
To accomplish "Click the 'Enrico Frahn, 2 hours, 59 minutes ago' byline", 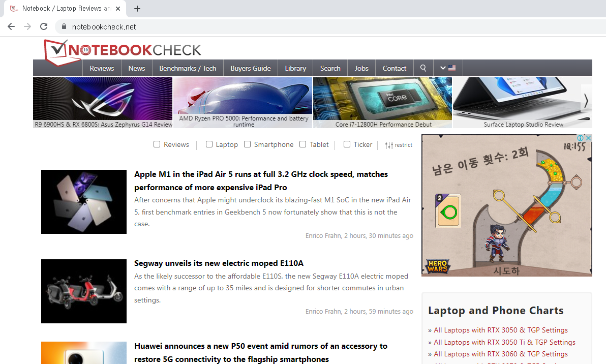I will pos(359,312).
